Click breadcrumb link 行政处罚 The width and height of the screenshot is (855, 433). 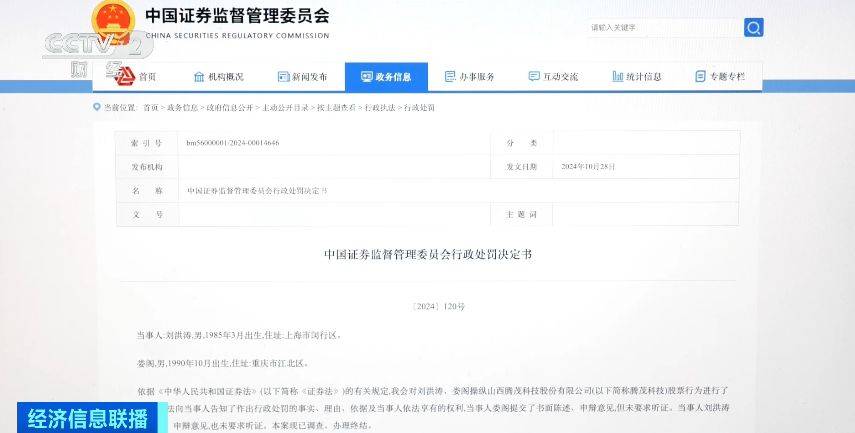coord(419,108)
